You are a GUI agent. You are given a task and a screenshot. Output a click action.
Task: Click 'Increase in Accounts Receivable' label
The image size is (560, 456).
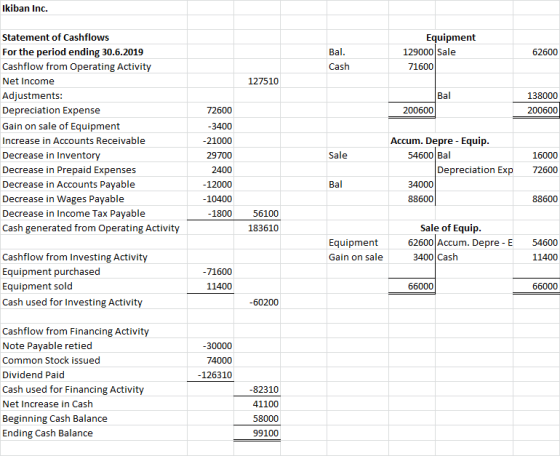coord(74,141)
